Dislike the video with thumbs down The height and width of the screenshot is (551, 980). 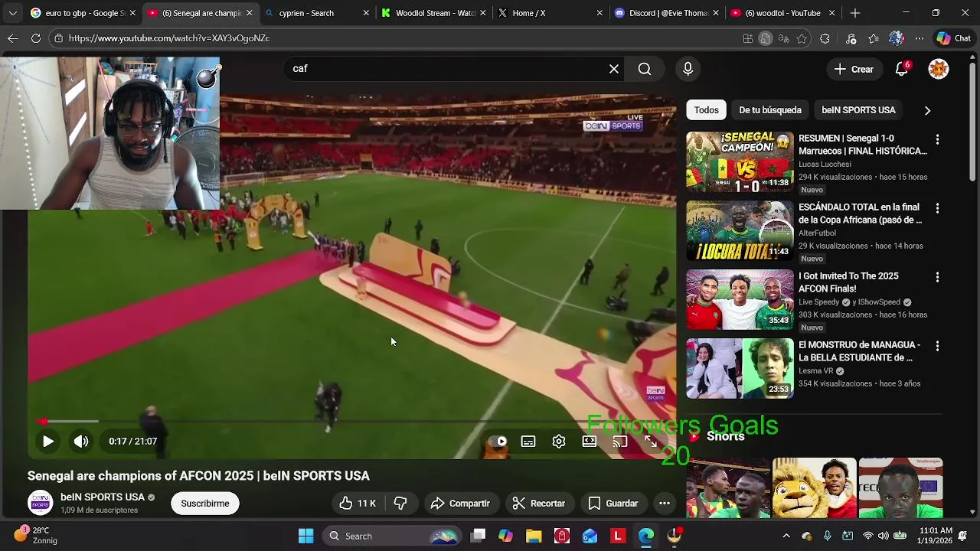[x=400, y=504]
